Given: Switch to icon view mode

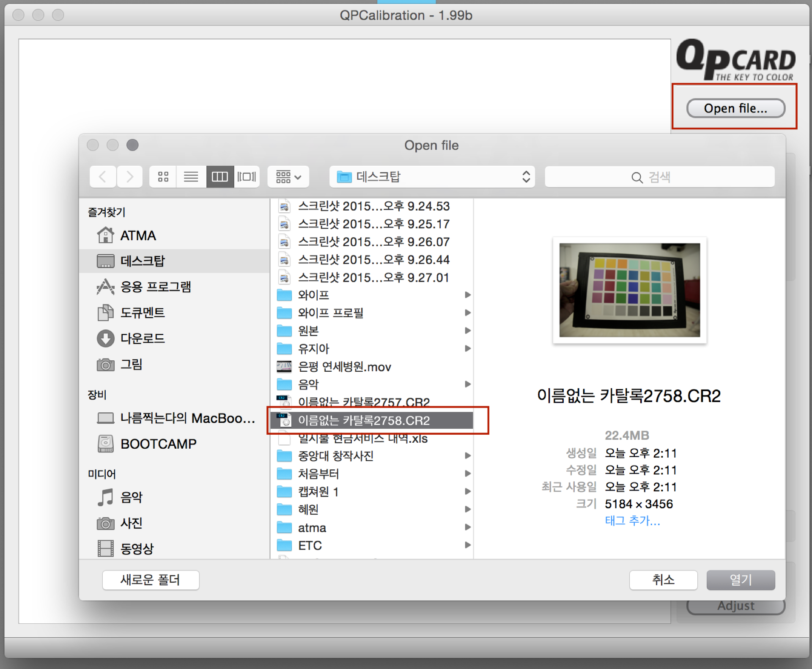Looking at the screenshot, I should click(163, 177).
